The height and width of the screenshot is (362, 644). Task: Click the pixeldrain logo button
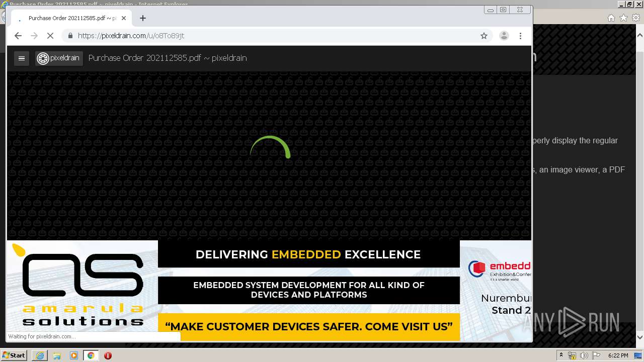coord(59,58)
